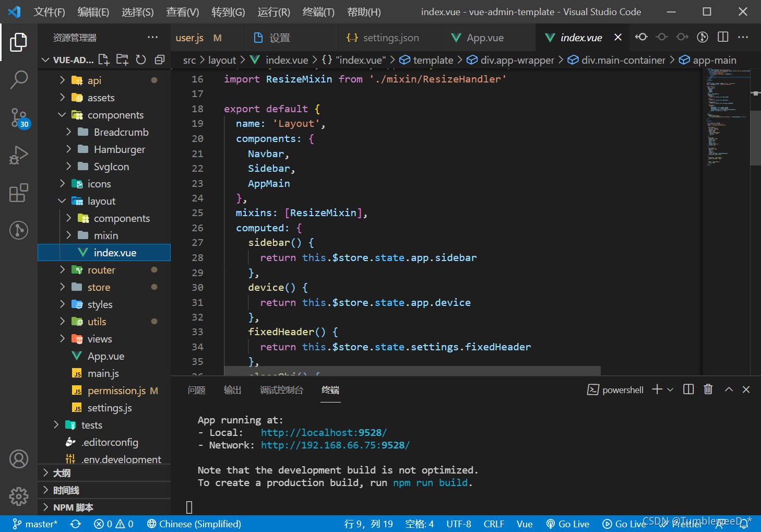Open the Search view in activity bar
The image size is (761, 532).
pyautogui.click(x=19, y=79)
